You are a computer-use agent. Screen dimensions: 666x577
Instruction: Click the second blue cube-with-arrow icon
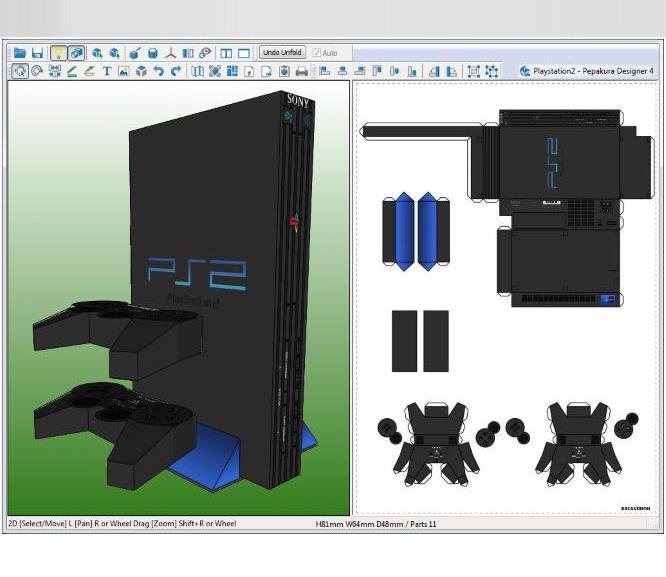click(x=114, y=53)
